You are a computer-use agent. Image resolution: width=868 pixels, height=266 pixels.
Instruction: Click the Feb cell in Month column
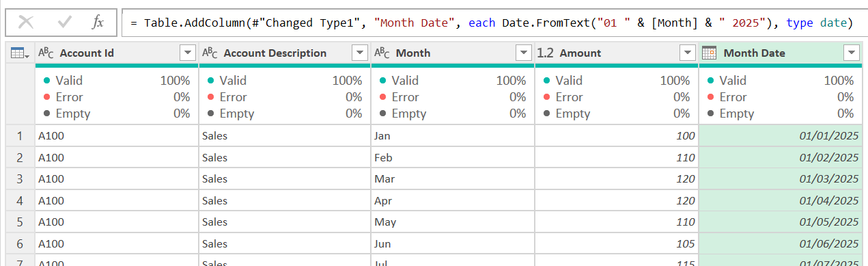coord(453,158)
